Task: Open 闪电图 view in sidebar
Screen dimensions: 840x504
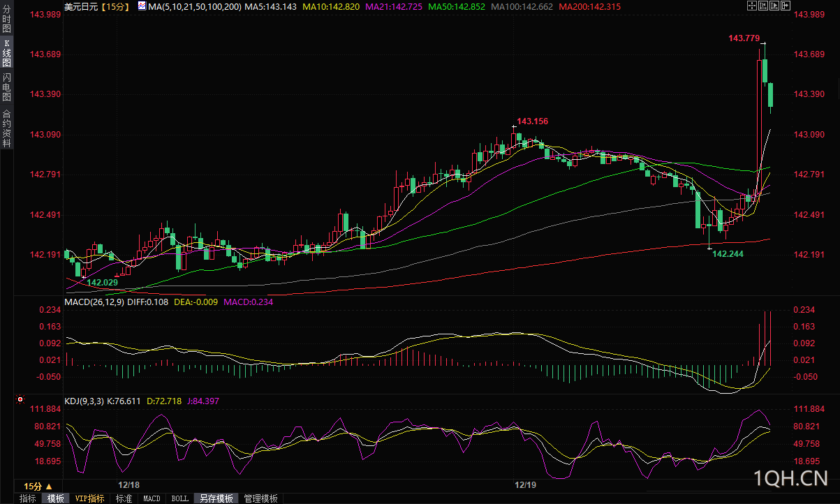Action: pyautogui.click(x=6, y=88)
